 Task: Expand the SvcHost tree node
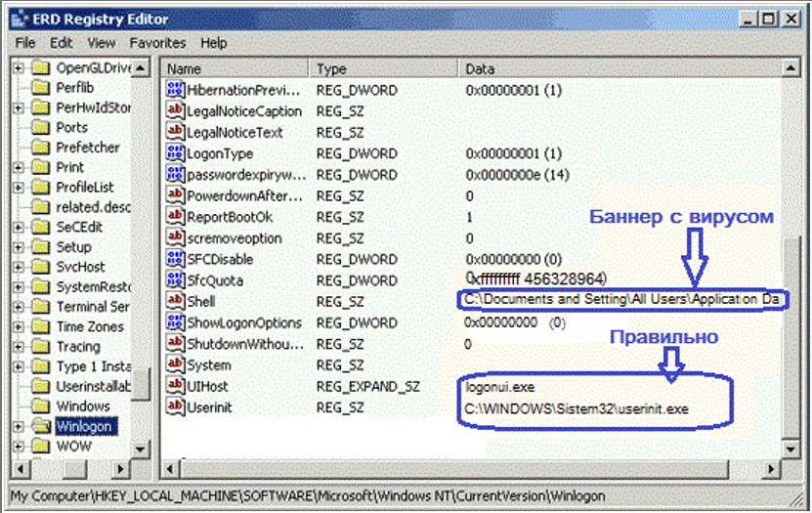19,267
